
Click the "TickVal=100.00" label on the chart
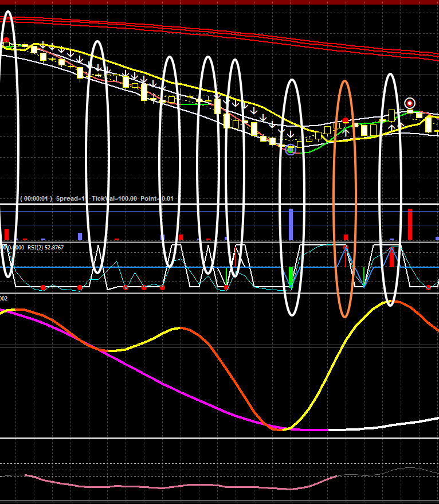[114, 198]
